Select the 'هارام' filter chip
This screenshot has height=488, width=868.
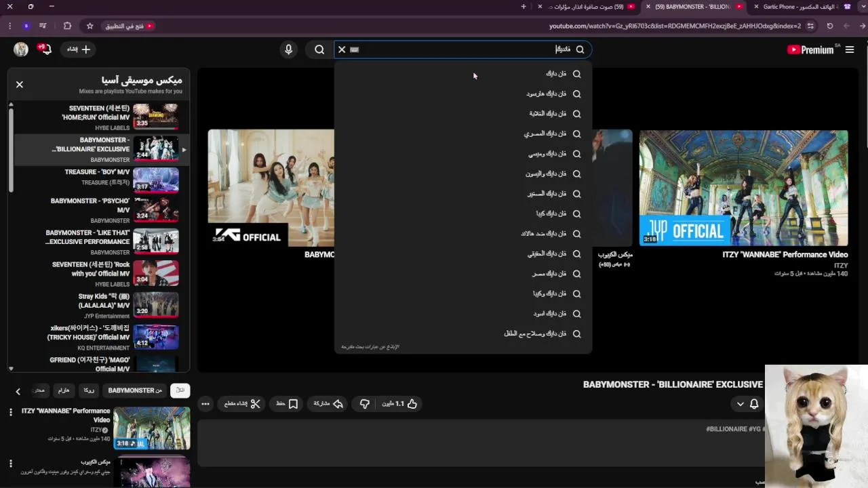pyautogui.click(x=64, y=390)
